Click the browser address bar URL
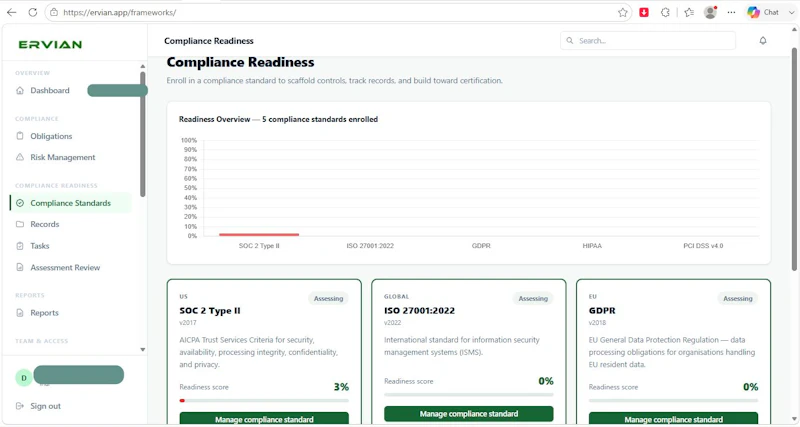Viewport: 800px width, 427px height. pyautogui.click(x=119, y=12)
